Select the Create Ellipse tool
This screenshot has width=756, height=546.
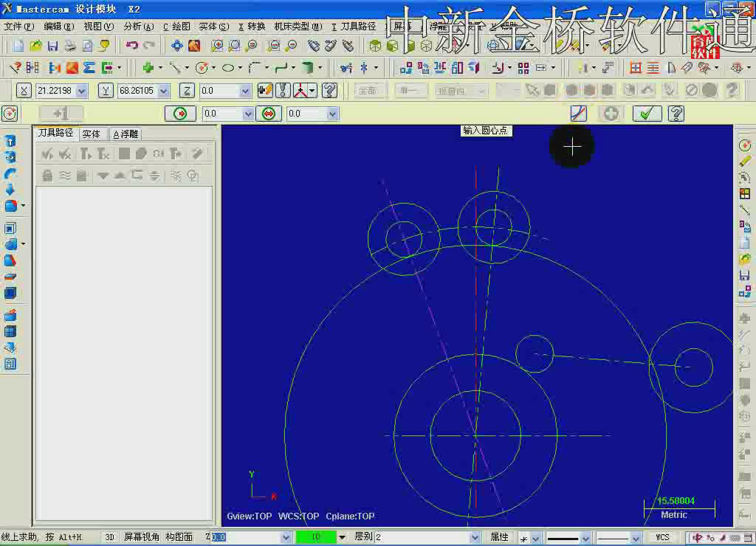coord(228,68)
